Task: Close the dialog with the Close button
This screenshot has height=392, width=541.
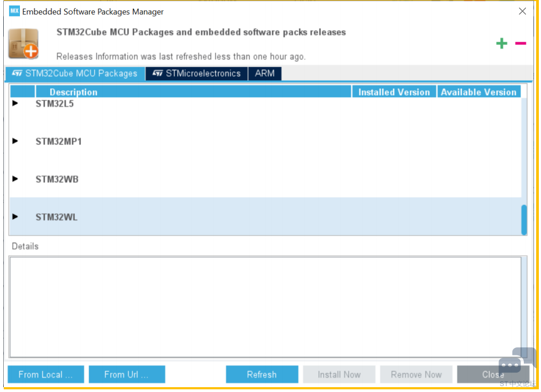Action: (x=493, y=375)
